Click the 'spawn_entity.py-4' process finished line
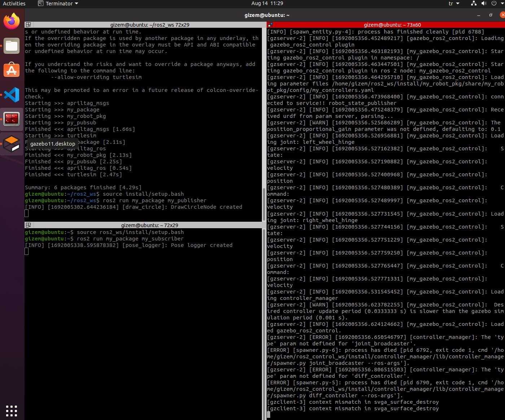Viewport: 505px width, 420px height. click(x=376, y=32)
